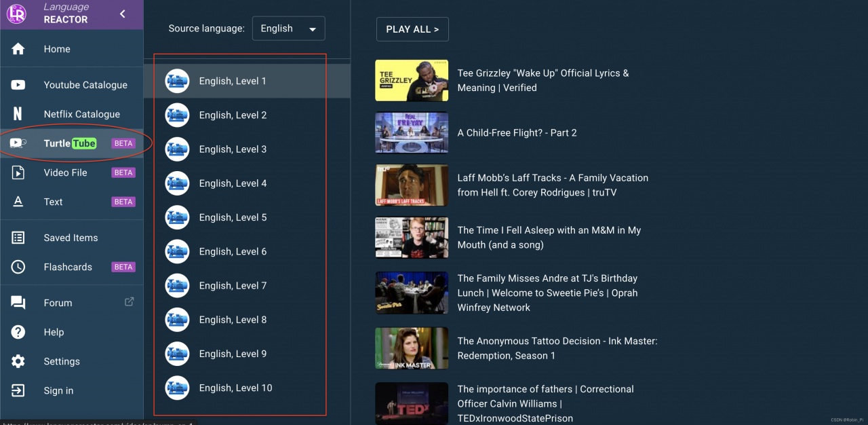Viewport: 868px width, 425px height.
Task: Open the Text import section
Action: [x=53, y=202]
